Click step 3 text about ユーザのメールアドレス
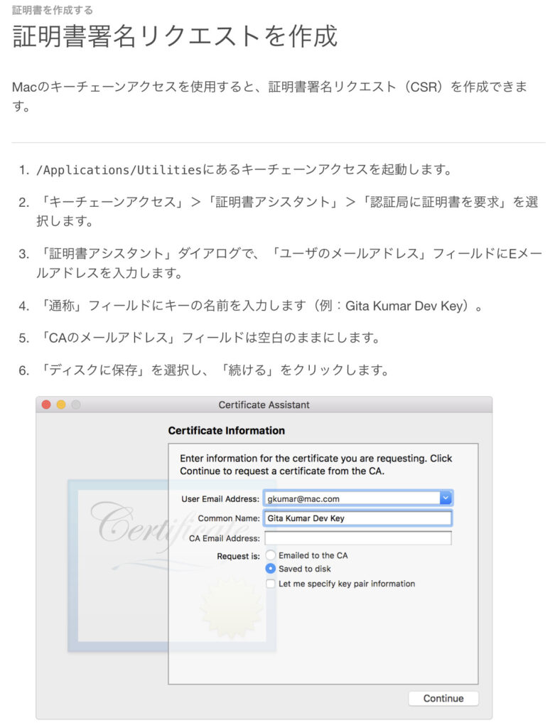This screenshot has width=560, height=728. click(289, 263)
